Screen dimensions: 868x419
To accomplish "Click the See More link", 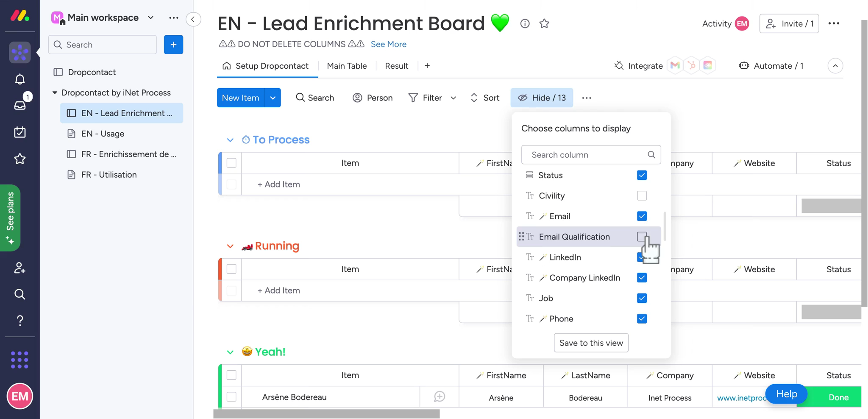I will pyautogui.click(x=388, y=44).
